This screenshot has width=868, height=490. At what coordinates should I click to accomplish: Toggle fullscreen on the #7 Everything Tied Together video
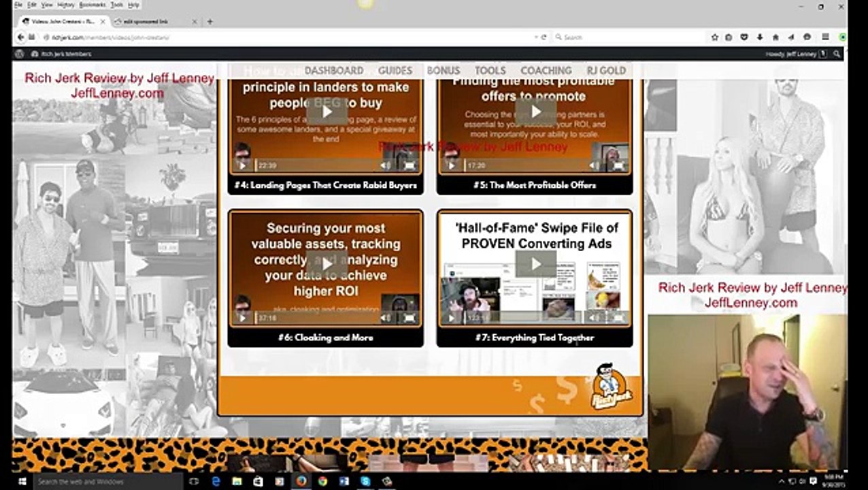[x=618, y=318]
